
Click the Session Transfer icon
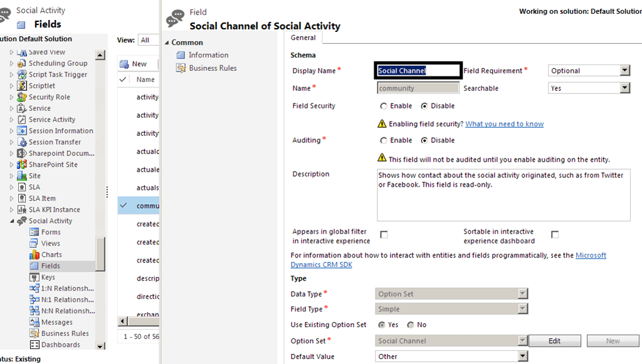tap(22, 142)
